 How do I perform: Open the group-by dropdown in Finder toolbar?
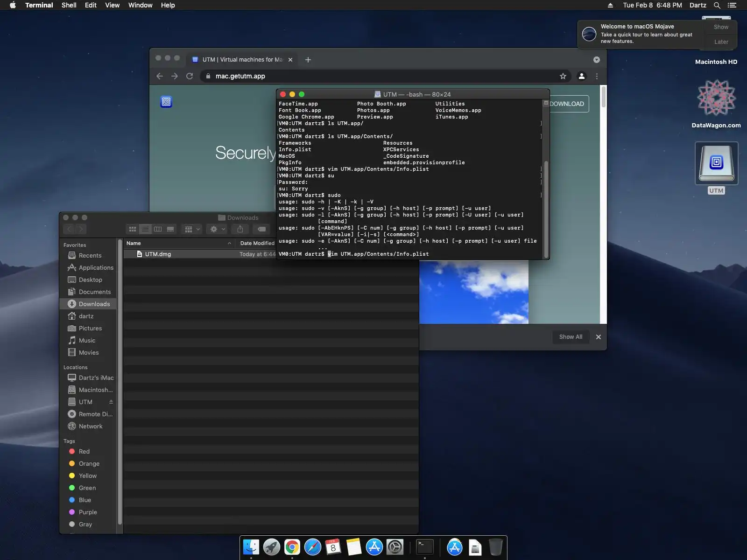click(192, 229)
